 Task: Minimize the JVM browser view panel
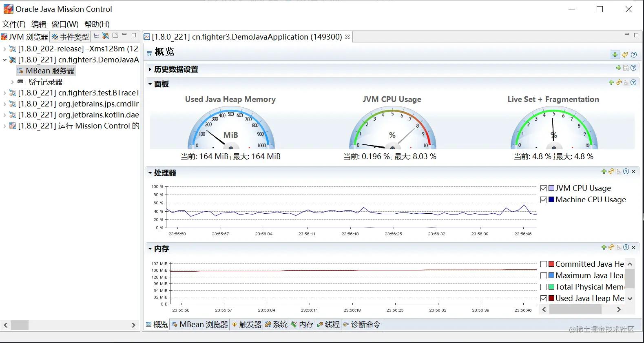125,35
